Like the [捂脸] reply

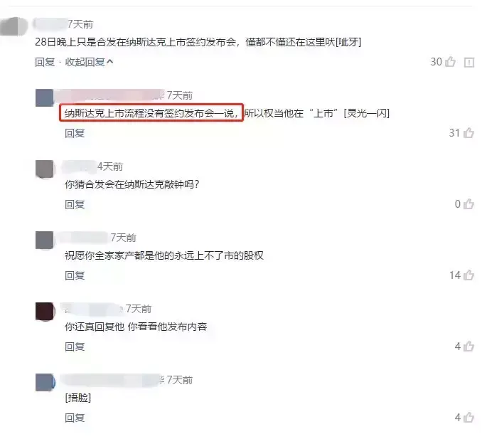click(468, 417)
